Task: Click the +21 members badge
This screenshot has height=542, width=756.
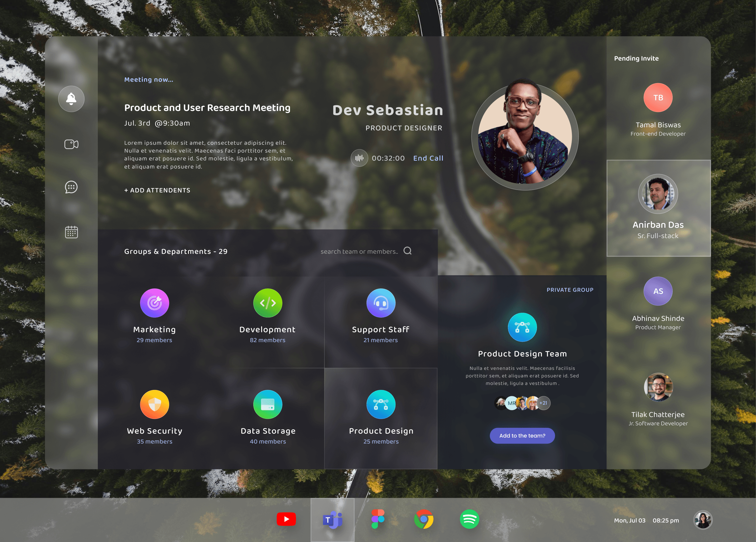Action: 543,403
